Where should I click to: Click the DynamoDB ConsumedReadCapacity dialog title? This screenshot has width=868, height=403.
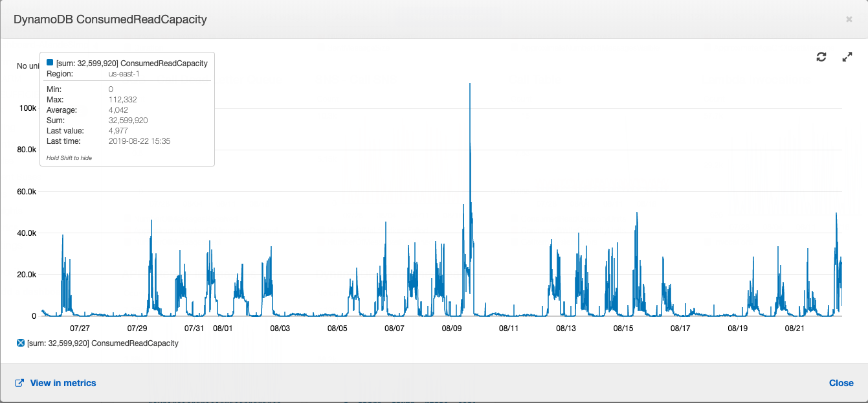click(110, 19)
